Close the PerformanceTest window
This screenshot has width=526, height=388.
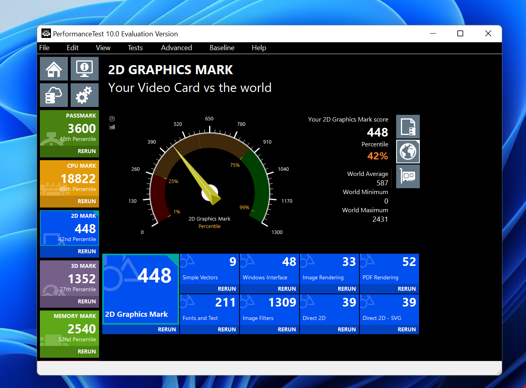tap(488, 34)
